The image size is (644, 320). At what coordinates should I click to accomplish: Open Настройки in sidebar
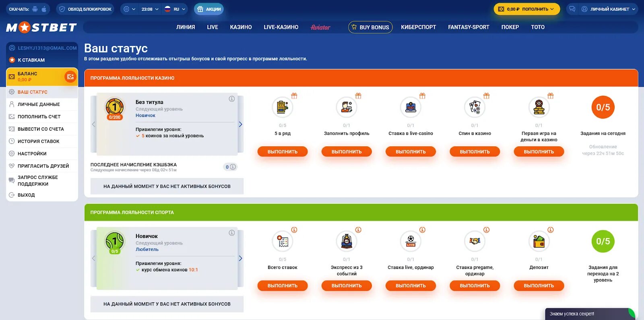(42, 154)
